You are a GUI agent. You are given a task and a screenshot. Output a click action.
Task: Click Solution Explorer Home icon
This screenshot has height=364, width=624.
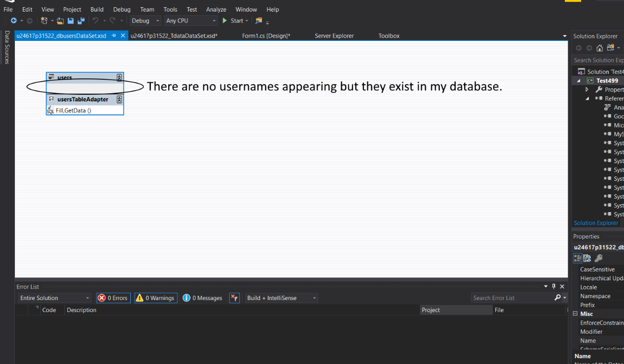click(x=599, y=48)
